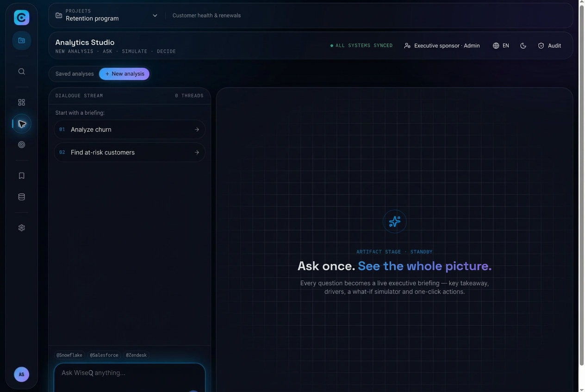Viewport: 585px width, 392px height.
Task: Start the Find at-risk customers briefing
Action: [x=130, y=153]
